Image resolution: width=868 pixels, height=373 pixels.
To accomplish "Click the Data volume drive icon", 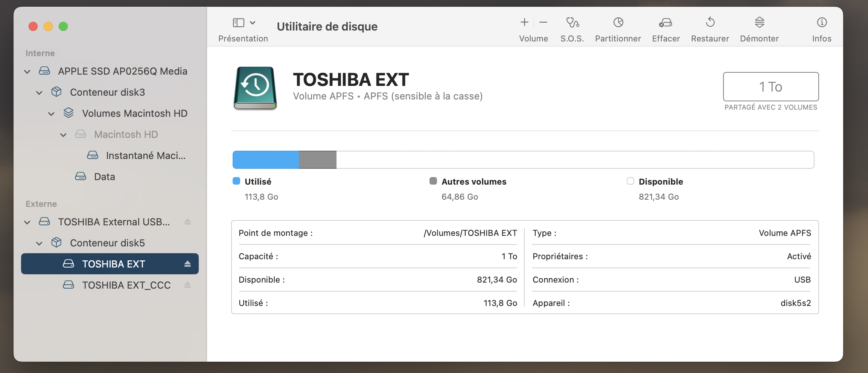I will [x=81, y=176].
